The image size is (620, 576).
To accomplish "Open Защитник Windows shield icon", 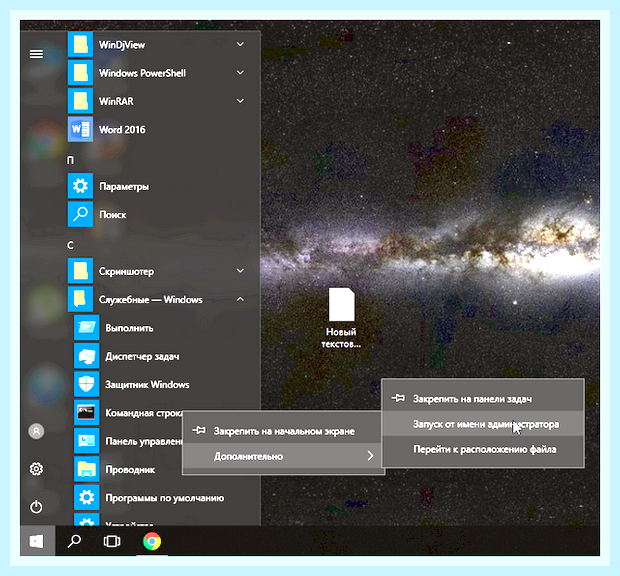I will [87, 384].
